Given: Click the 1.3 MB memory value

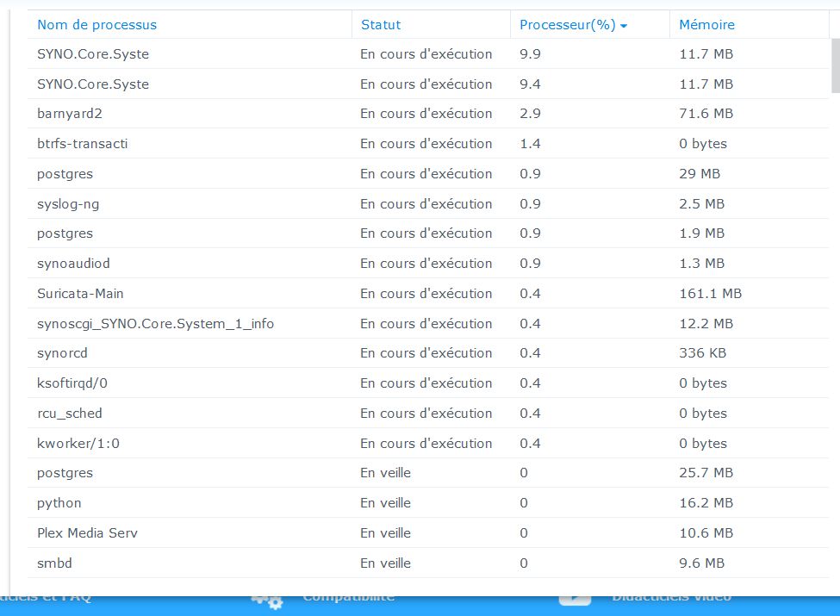Looking at the screenshot, I should coord(702,263).
